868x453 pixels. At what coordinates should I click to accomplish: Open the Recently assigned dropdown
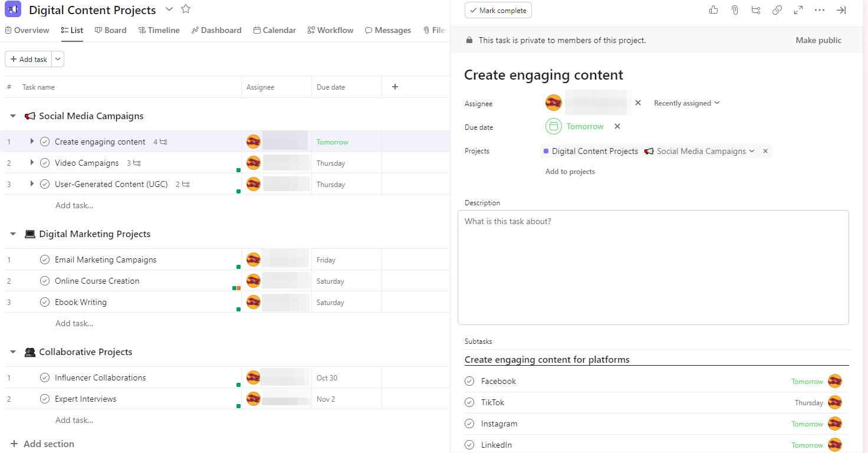(x=687, y=103)
